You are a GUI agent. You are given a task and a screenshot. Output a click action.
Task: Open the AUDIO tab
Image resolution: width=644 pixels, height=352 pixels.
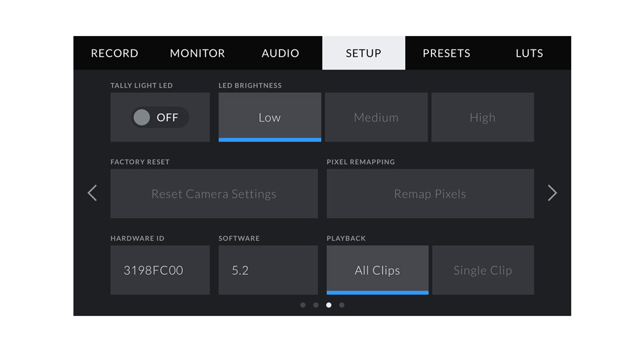(280, 53)
